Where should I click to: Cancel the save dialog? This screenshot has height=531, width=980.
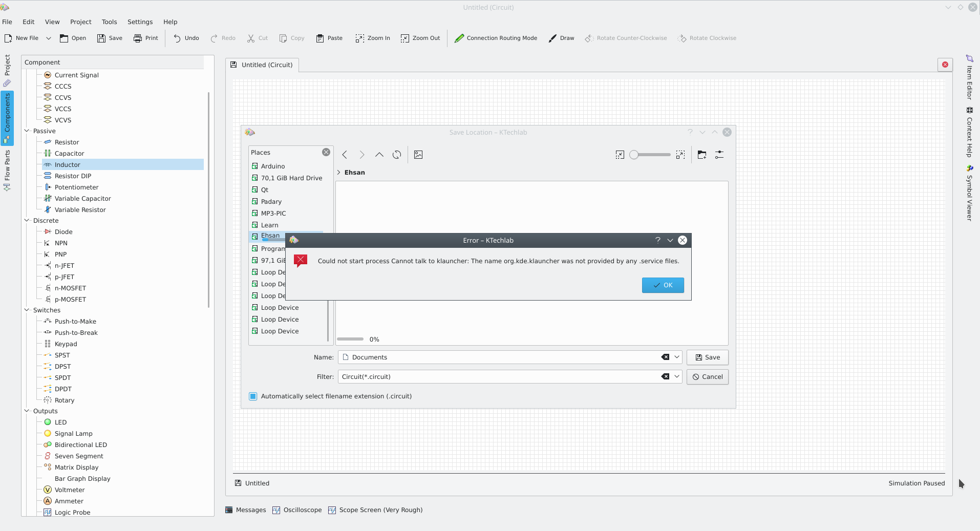(x=707, y=376)
